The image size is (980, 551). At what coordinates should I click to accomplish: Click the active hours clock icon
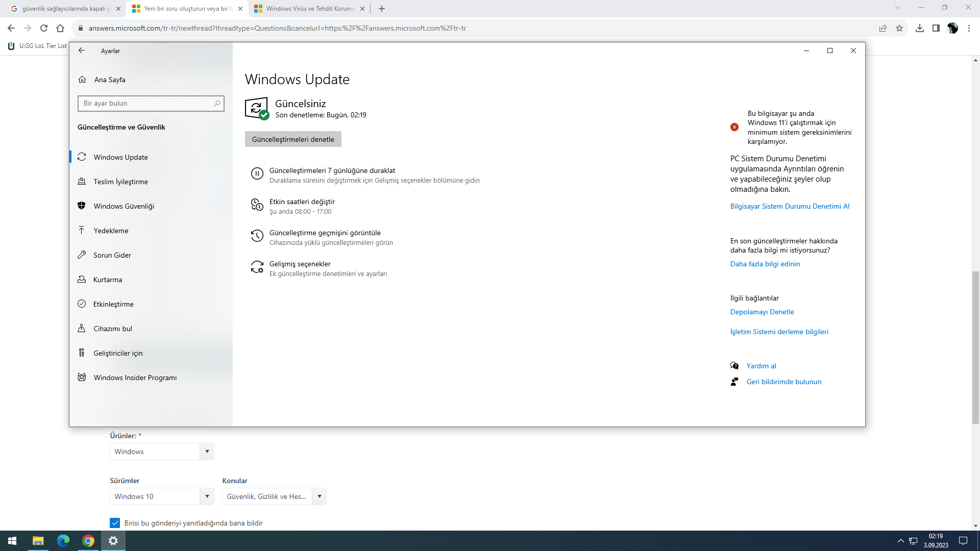(257, 205)
